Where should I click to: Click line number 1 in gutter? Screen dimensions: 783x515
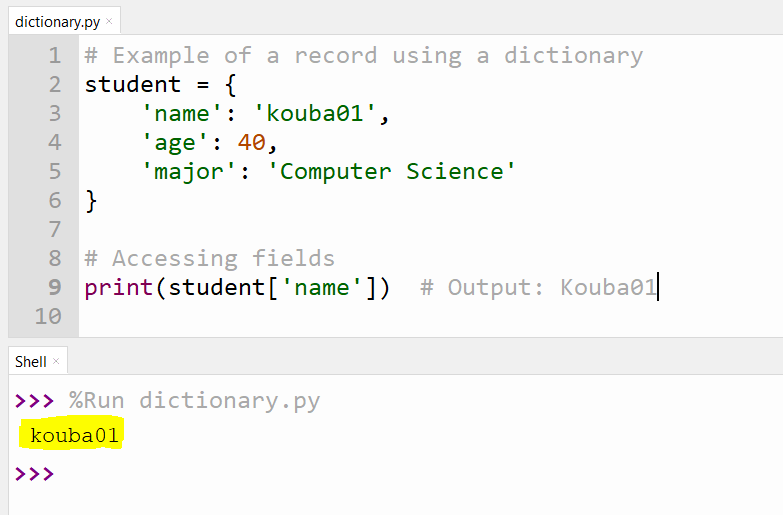click(x=53, y=56)
